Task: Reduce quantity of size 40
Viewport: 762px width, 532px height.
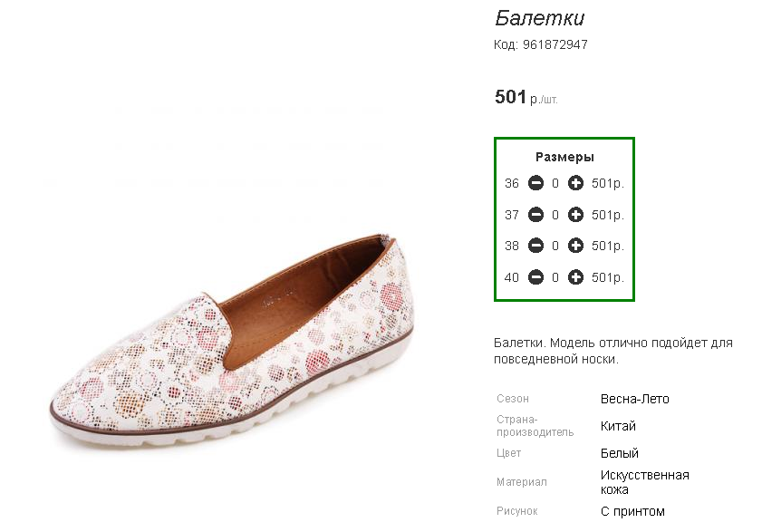Action: tap(535, 277)
